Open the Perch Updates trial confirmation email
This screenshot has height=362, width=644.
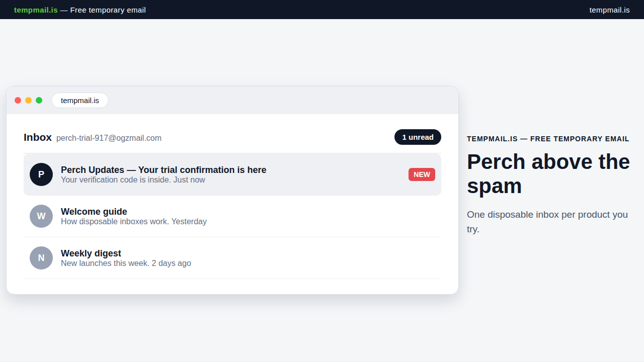[232, 174]
